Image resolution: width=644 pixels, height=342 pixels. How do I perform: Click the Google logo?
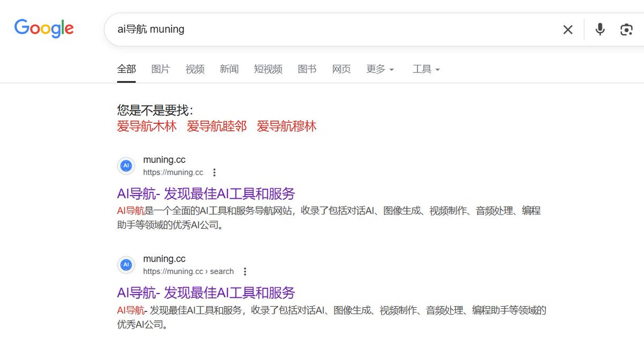coord(44,28)
